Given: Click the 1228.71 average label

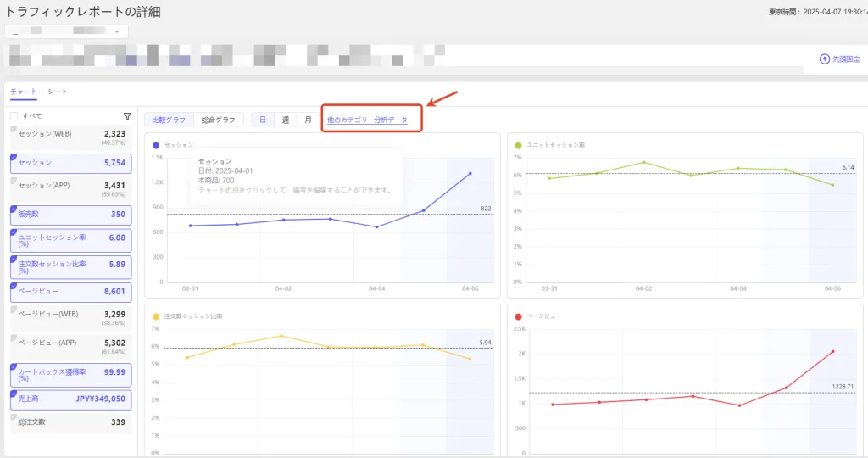Looking at the screenshot, I should [843, 387].
